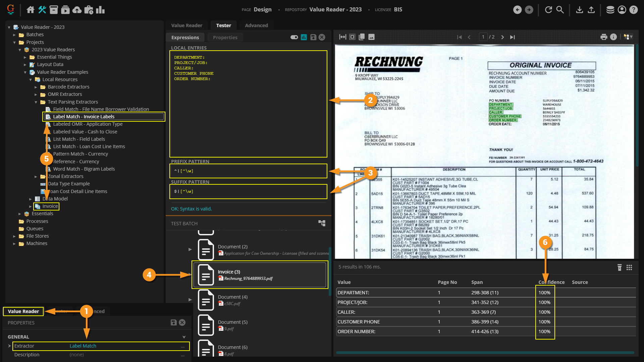Viewport: 644px width, 362px height.
Task: Click the Extractor ellipsis button
Action: click(x=183, y=346)
